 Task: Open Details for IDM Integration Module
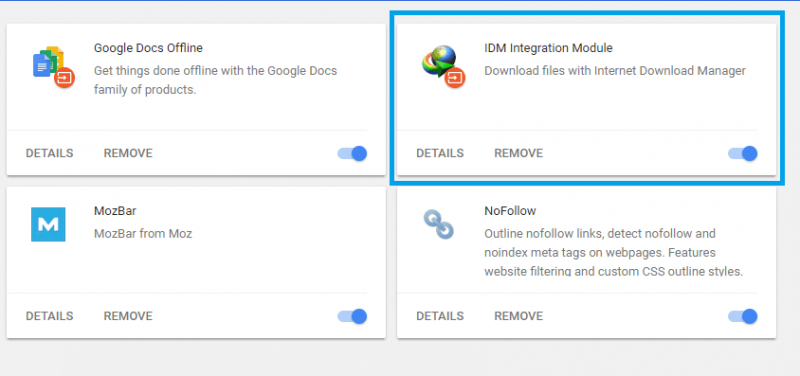[x=440, y=153]
